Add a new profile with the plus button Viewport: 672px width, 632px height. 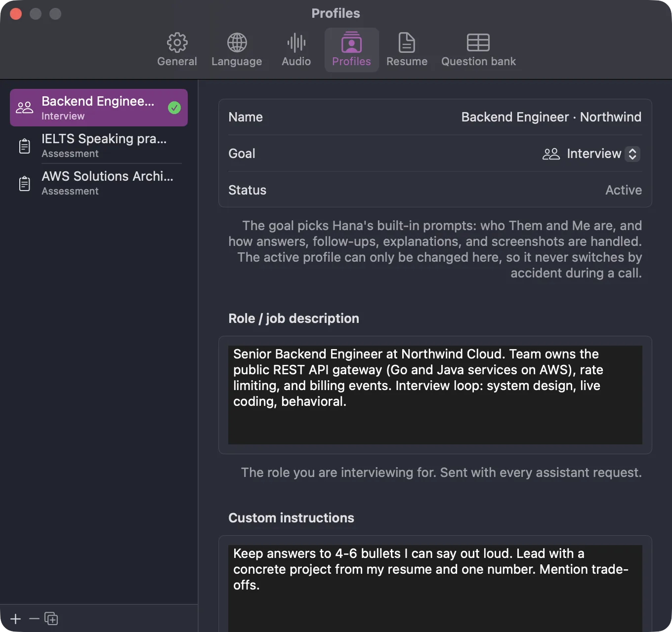click(16, 619)
